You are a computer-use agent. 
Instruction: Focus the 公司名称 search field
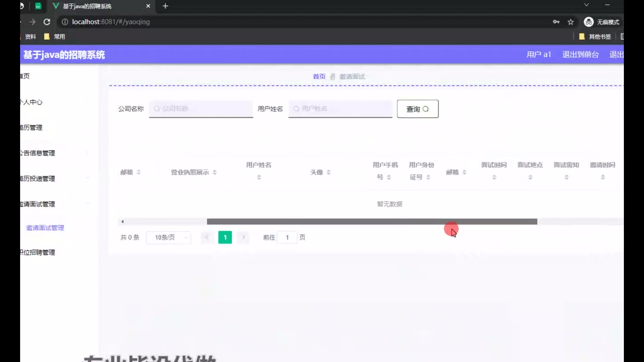pyautogui.click(x=201, y=109)
